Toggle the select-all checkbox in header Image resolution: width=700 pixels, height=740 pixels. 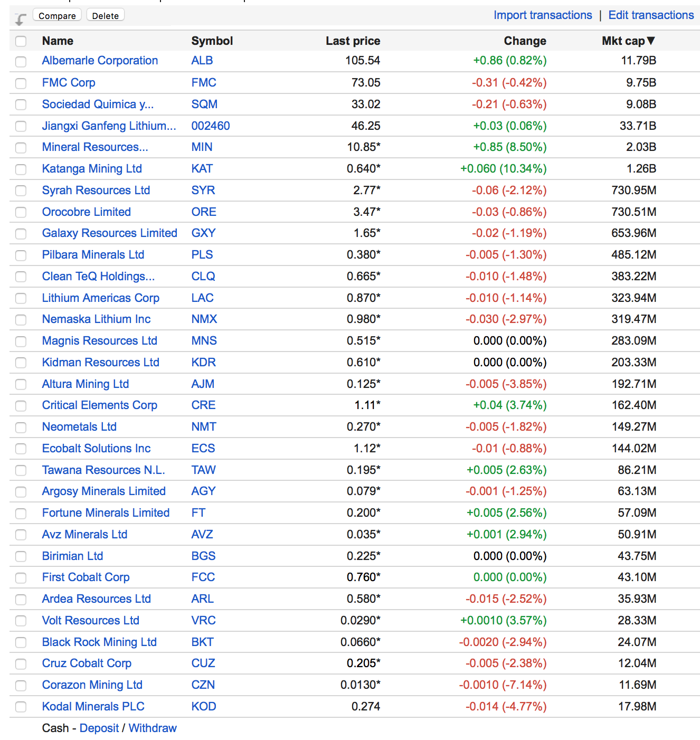(x=21, y=41)
